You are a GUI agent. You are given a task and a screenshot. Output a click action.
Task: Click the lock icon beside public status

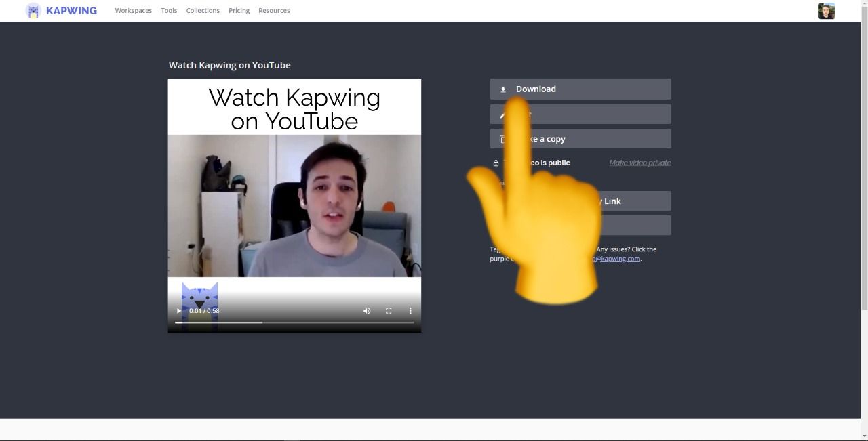click(496, 163)
